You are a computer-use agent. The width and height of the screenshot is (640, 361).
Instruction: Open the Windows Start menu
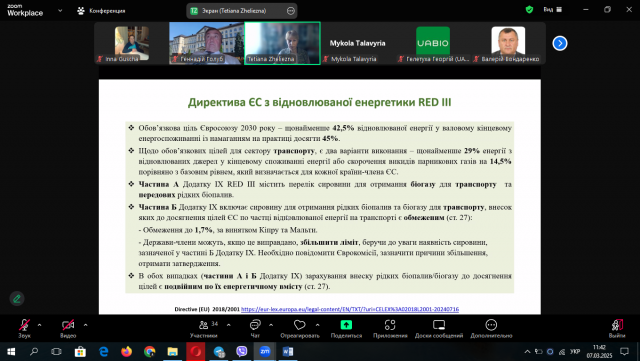click(11, 351)
